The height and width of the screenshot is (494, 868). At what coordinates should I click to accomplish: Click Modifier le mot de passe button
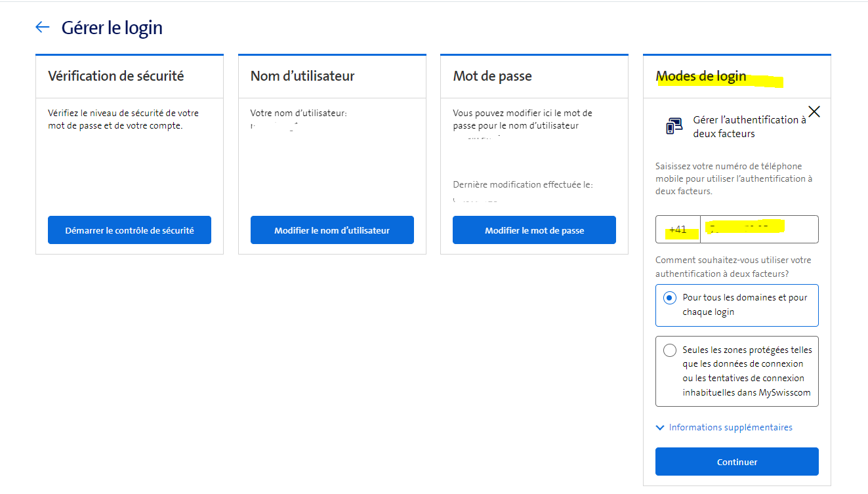[x=534, y=230]
